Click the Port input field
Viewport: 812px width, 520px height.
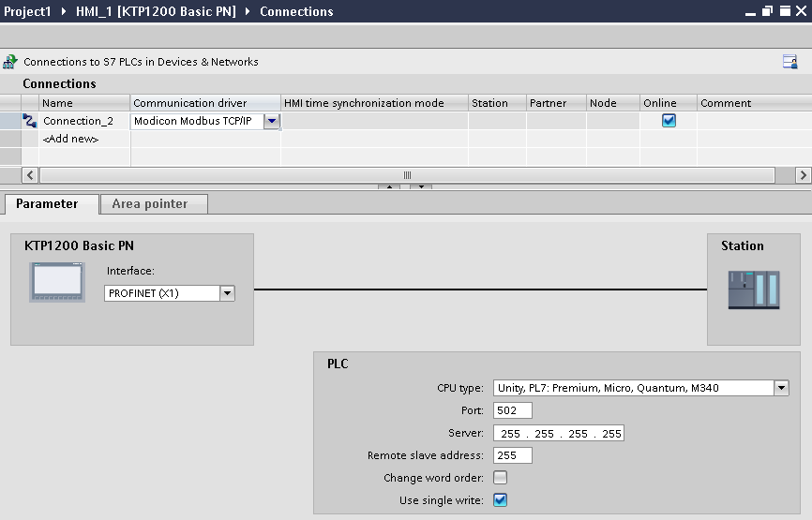point(511,410)
